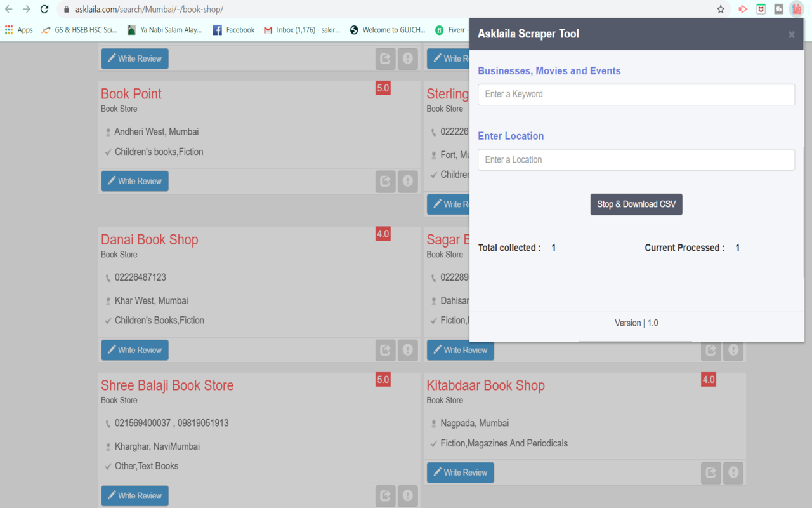The width and height of the screenshot is (812, 508).
Task: Write Review on topmost left card
Action: (x=135, y=58)
